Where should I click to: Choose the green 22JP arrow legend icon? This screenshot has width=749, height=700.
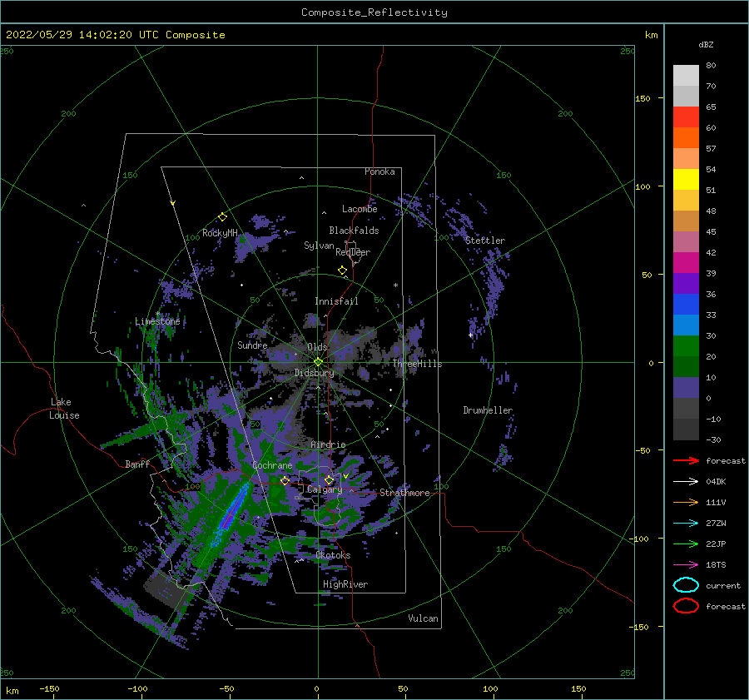tap(686, 544)
